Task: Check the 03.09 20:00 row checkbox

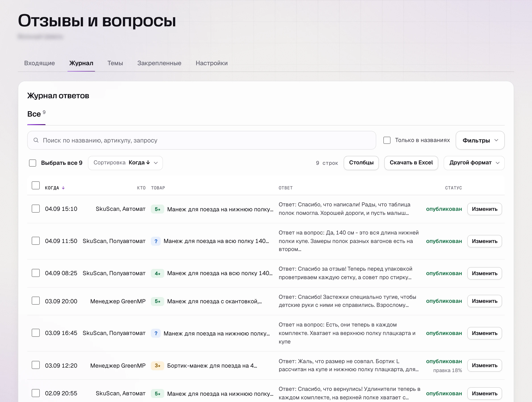Action: [36, 301]
